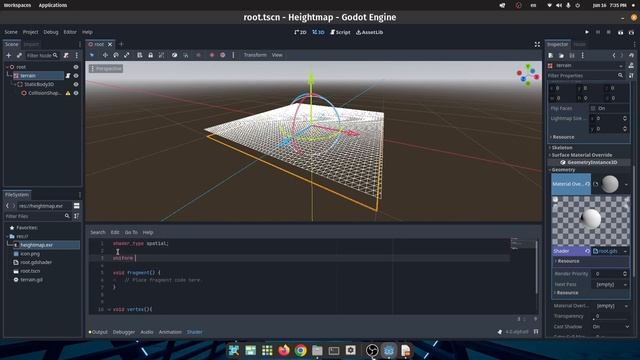Open the Scene menu

(x=11, y=32)
